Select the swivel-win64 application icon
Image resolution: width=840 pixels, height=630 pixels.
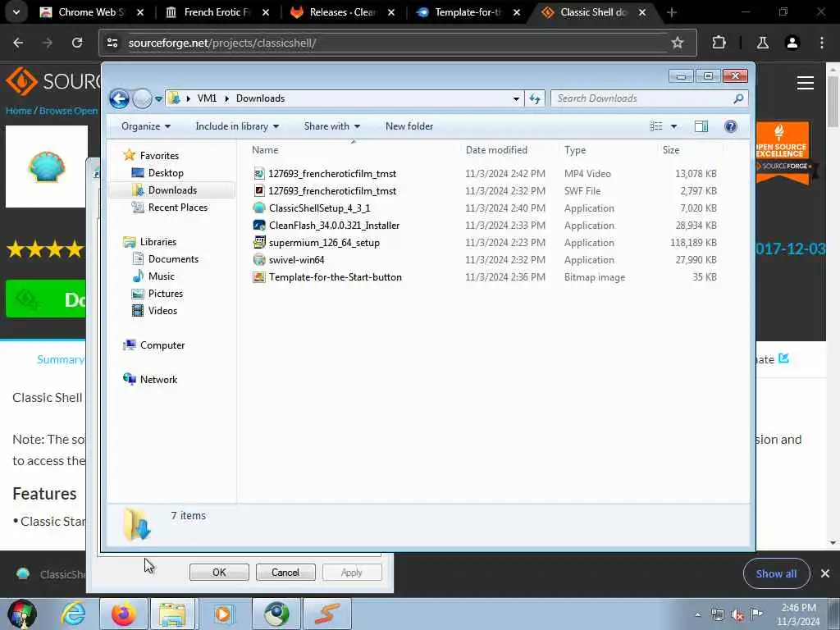pos(259,260)
